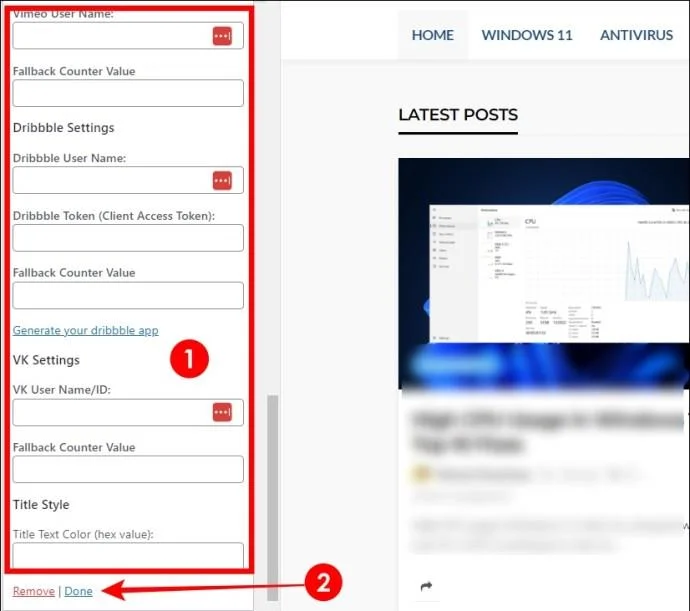
Task: Focus the VK User Name/ID input field
Action: click(x=128, y=412)
